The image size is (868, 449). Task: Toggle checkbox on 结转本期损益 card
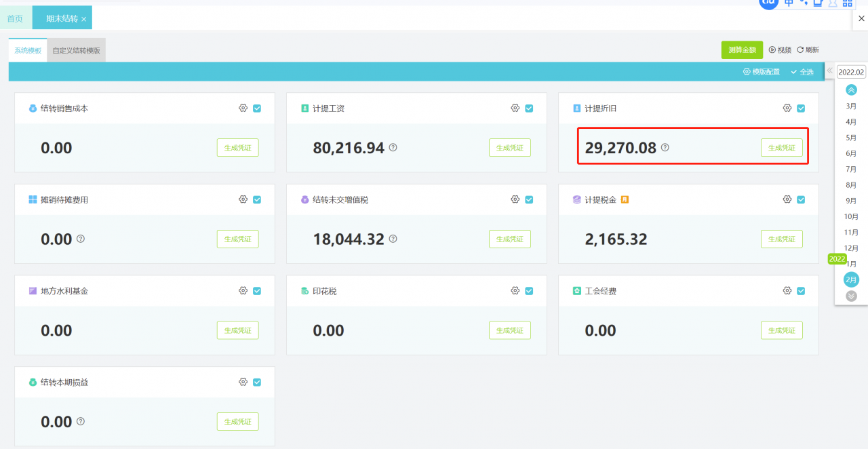pyautogui.click(x=257, y=383)
